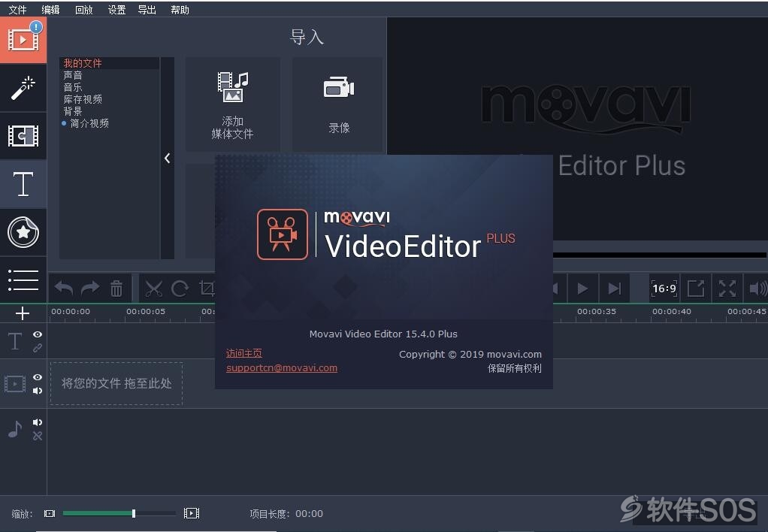Screen dimensions: 768x532
Task: Click the title track T icon
Action: coord(15,341)
